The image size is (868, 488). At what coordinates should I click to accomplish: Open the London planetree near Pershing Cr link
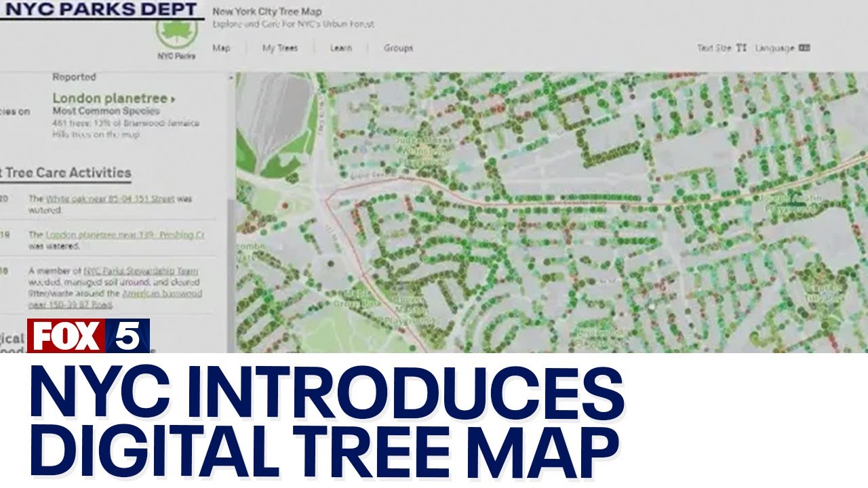coord(125,235)
